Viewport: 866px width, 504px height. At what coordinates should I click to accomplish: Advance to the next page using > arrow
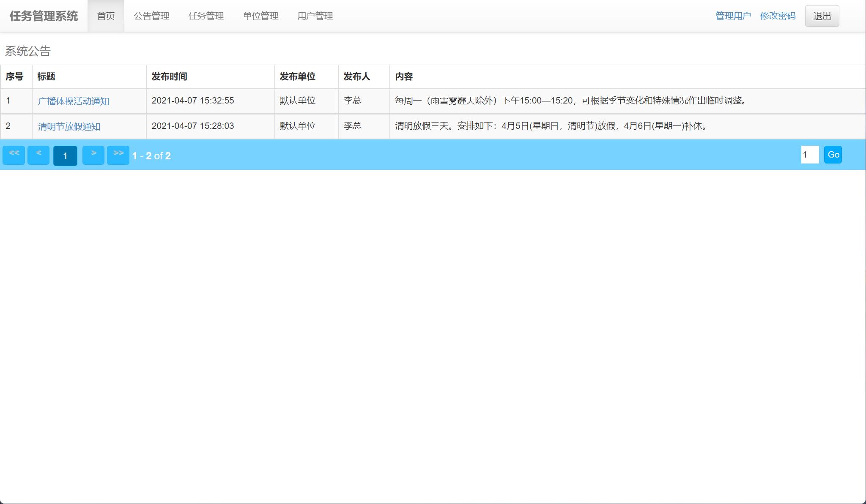tap(94, 155)
